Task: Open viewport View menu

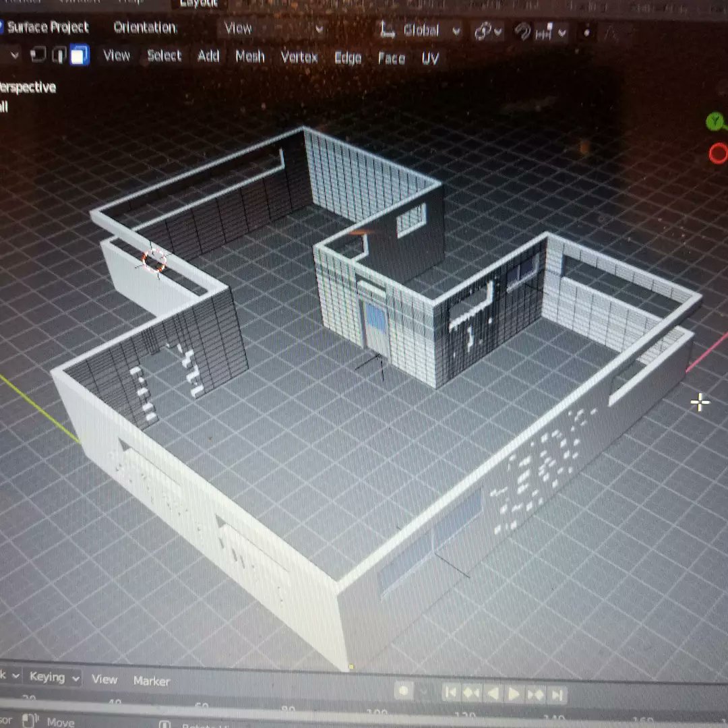Action: [117, 55]
